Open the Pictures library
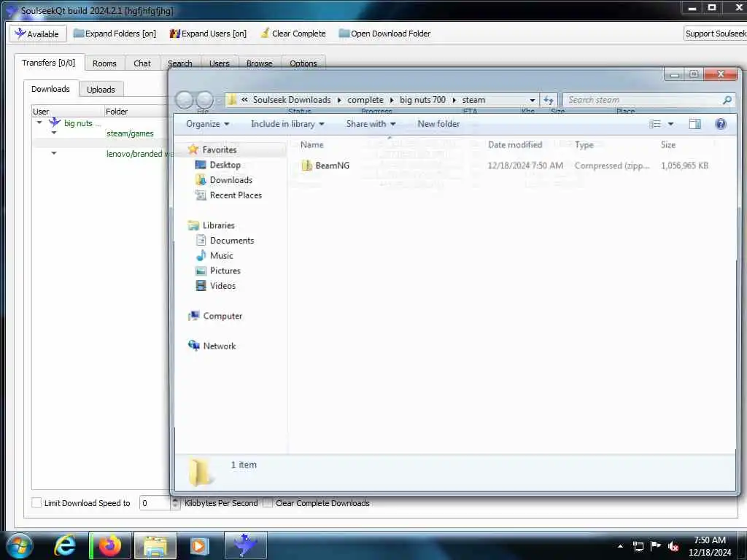 pos(225,271)
